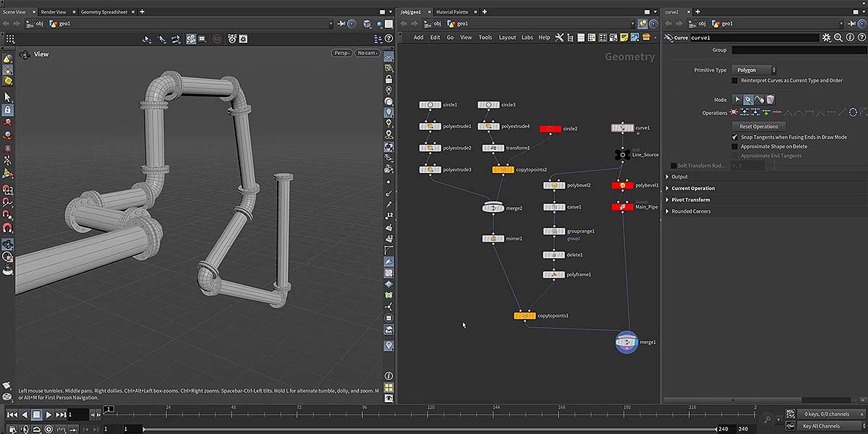The width and height of the screenshot is (868, 434).
Task: Jump to first frame on timeline
Action: pos(12,414)
